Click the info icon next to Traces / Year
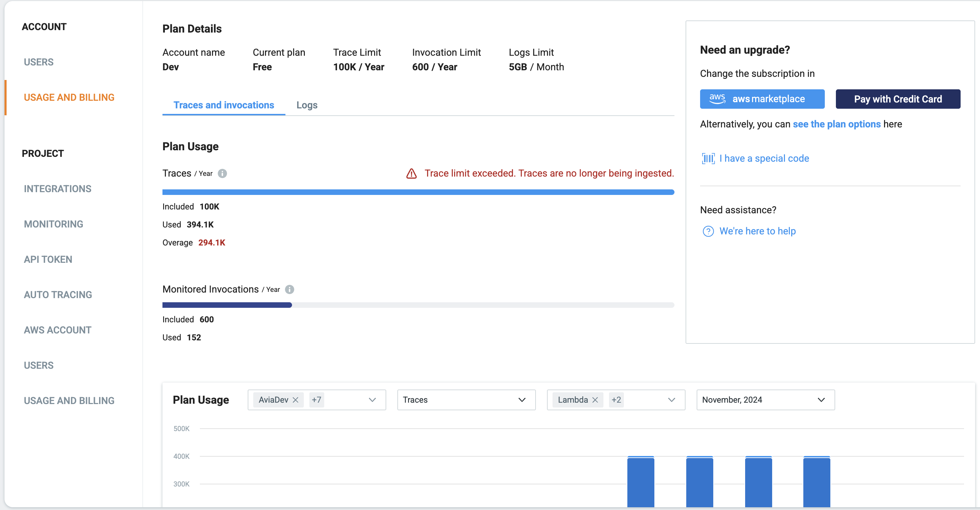Image resolution: width=980 pixels, height=510 pixels. [x=222, y=173]
